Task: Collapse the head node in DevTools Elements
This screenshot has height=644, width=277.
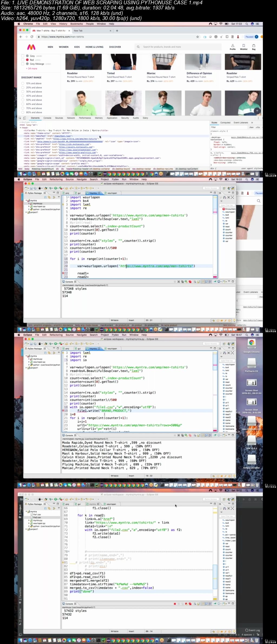Action: tap(20, 128)
